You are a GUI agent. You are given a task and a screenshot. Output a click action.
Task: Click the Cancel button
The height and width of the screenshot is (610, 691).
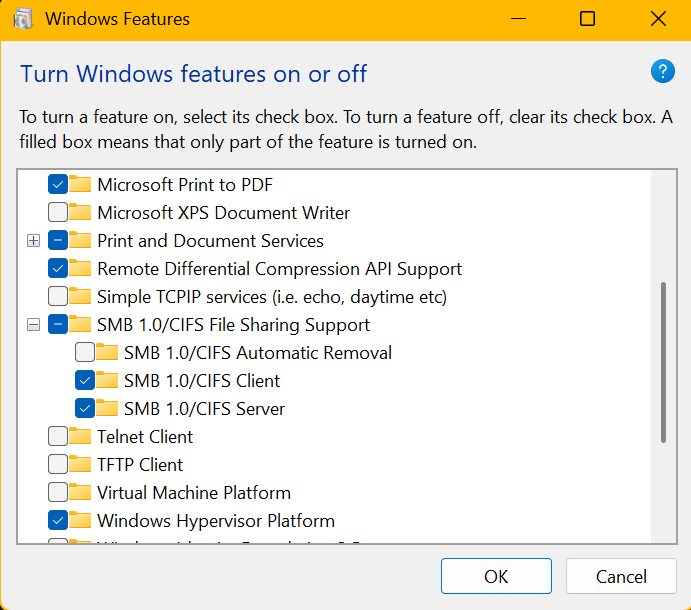(x=621, y=576)
